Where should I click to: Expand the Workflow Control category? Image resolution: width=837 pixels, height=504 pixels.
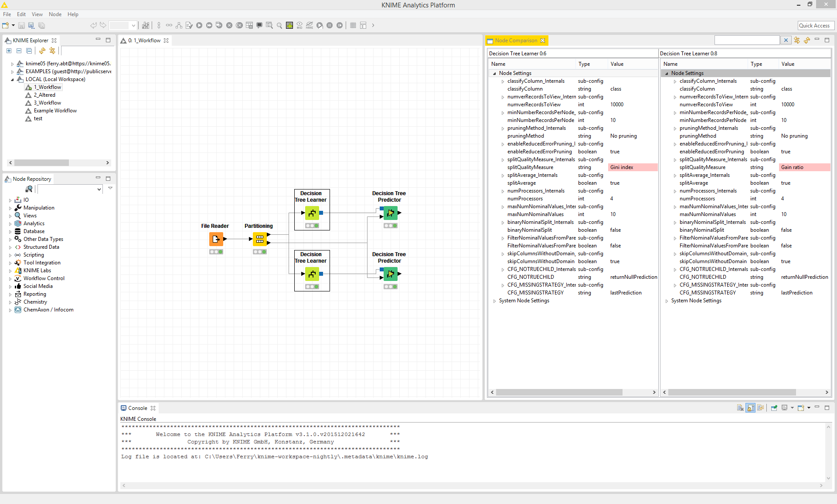10,279
